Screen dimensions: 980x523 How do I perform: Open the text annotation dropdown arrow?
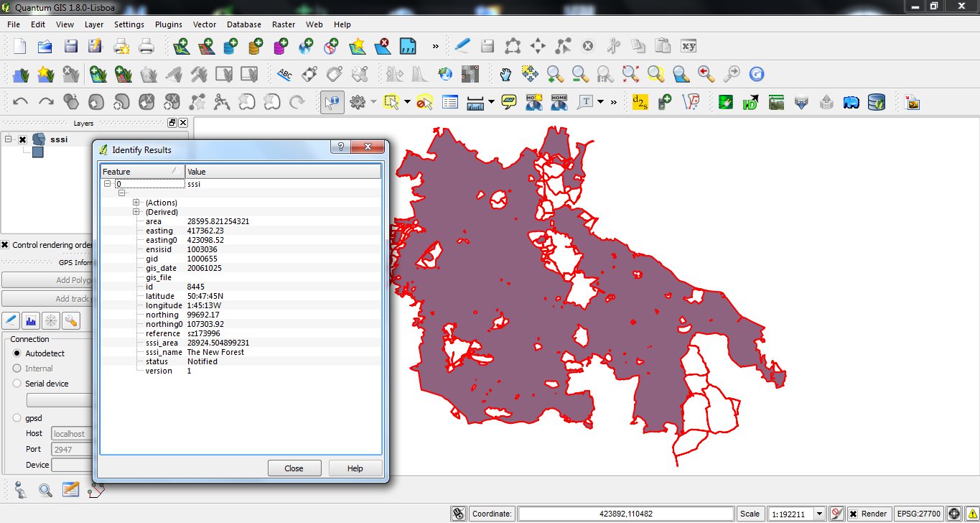coord(600,102)
